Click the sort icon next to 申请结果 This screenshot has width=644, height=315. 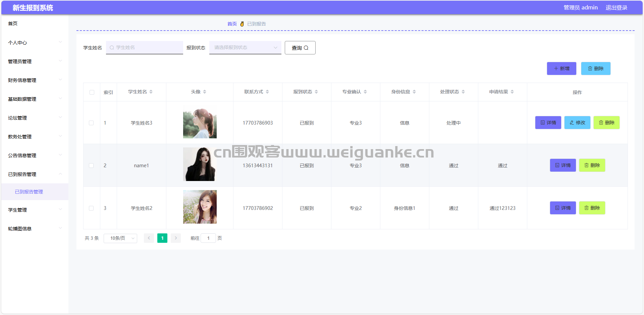pos(512,92)
